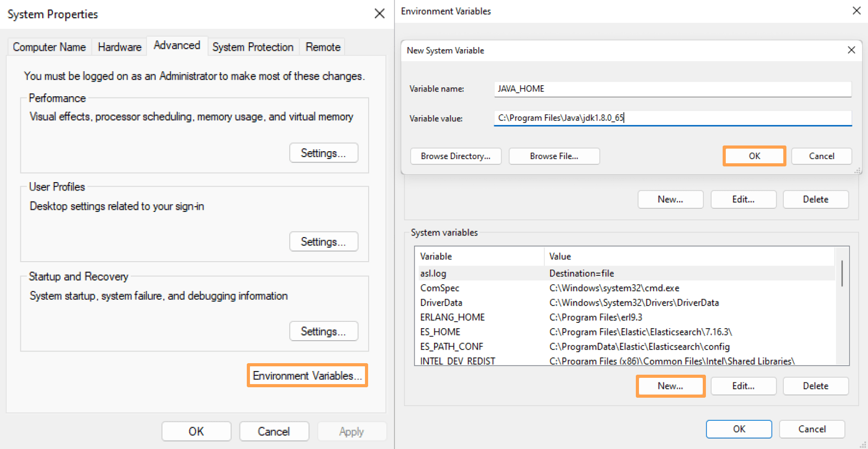Open User Profiles Settings
This screenshot has width=868, height=449.
324,242
